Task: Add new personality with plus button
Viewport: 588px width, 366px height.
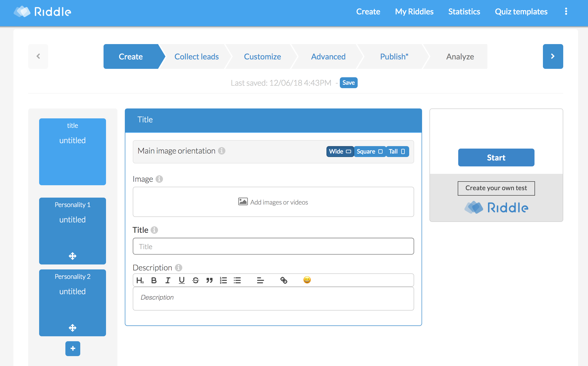Action: [73, 348]
